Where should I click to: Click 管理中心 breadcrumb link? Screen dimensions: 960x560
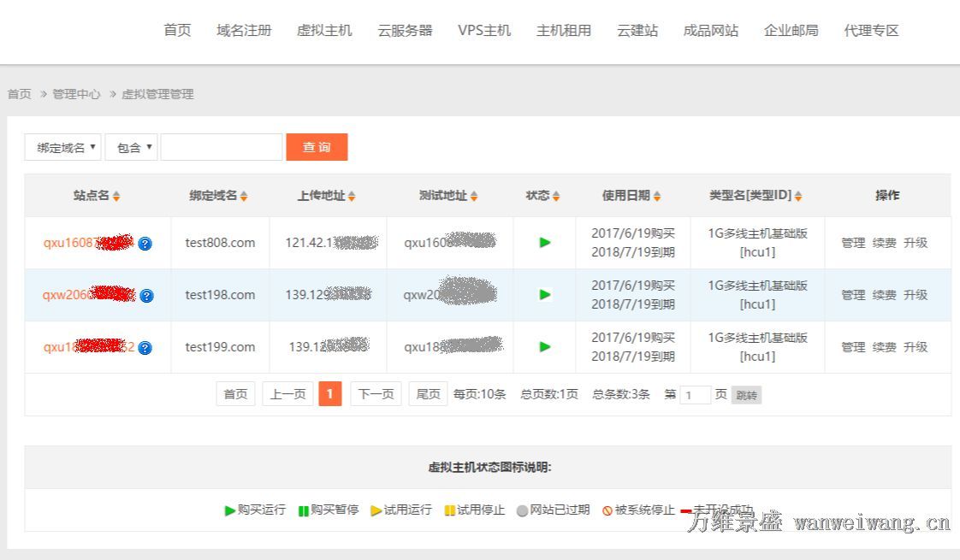[76, 94]
